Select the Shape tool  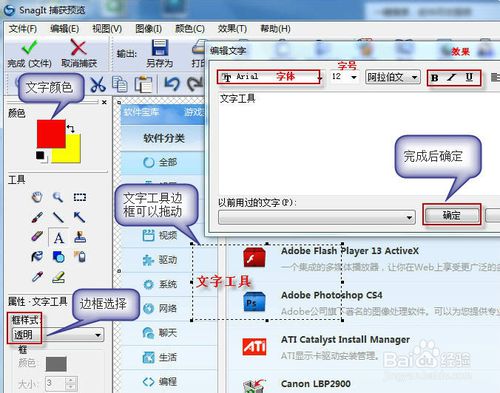tap(59, 257)
